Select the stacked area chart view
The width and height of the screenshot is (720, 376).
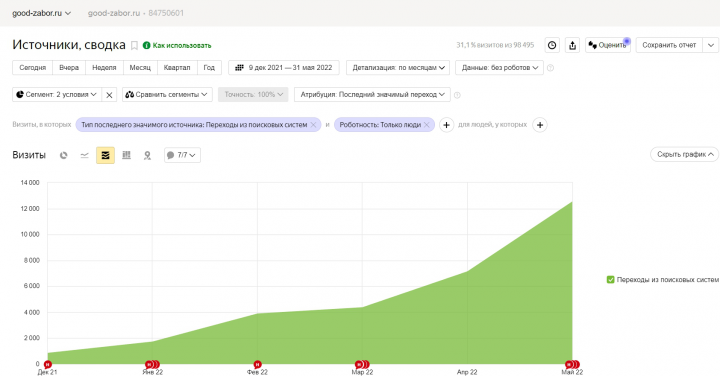[105, 155]
